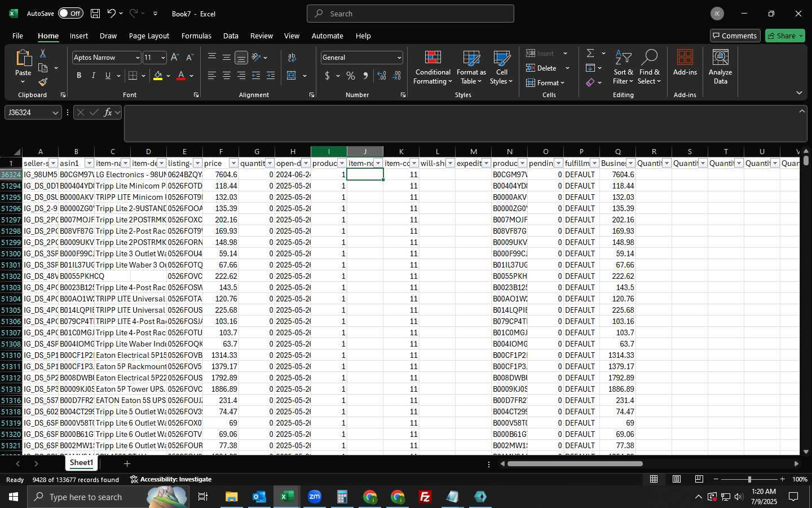Click the Insert Function fx icon
Image resolution: width=812 pixels, height=508 pixels.
108,112
